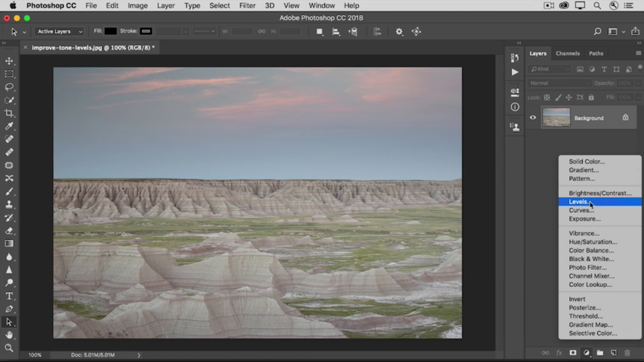Click the Background layer thumbnail
Screen dimensions: 644x362
(556, 118)
